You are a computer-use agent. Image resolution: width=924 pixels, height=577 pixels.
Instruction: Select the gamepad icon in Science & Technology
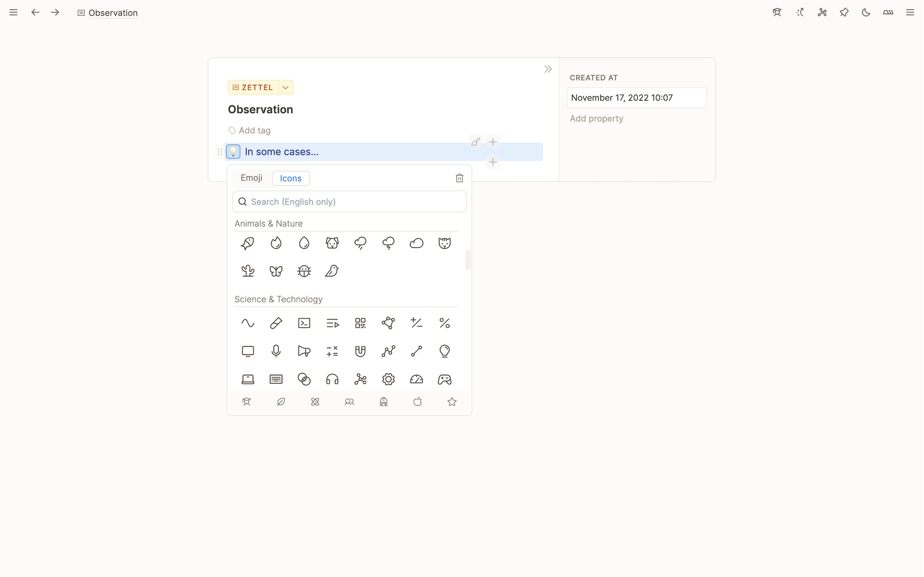pos(445,379)
